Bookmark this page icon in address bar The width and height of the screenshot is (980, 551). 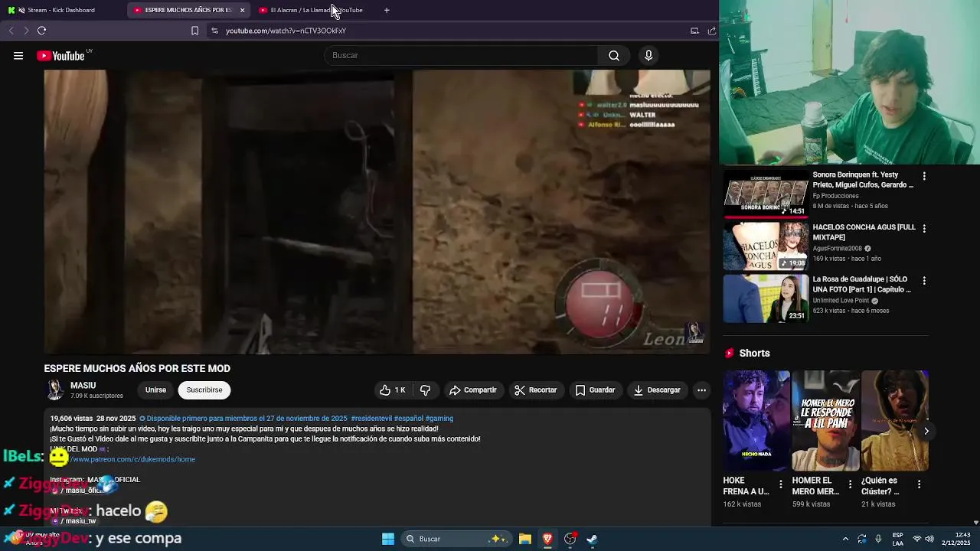tap(194, 31)
